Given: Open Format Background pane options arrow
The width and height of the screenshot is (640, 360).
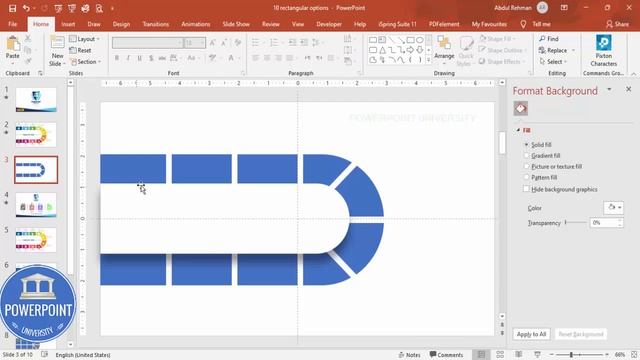Looking at the screenshot, I should [x=609, y=89].
